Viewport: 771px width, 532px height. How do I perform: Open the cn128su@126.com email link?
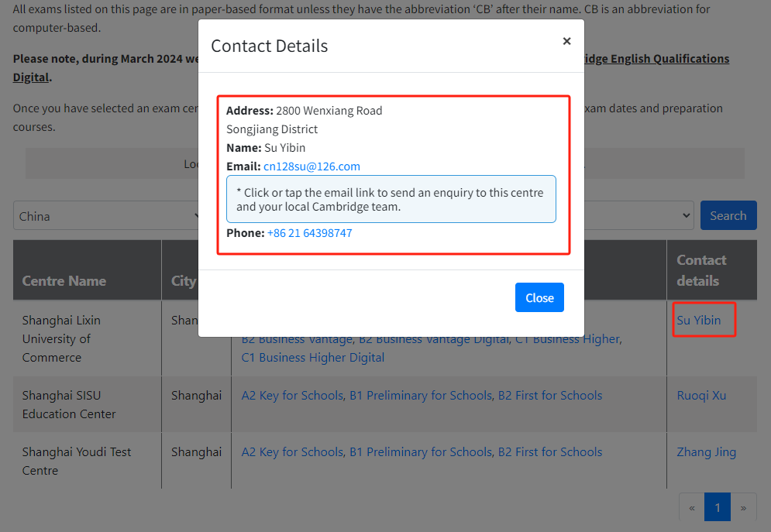click(311, 166)
